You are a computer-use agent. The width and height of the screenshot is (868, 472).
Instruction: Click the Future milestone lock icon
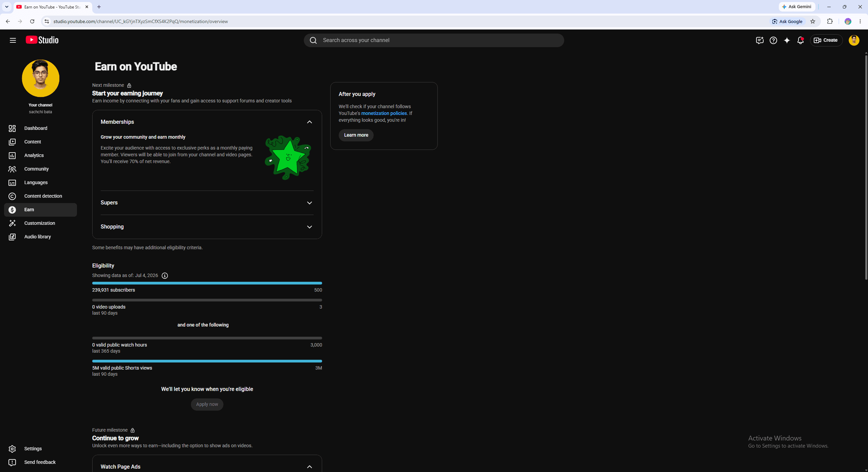[133, 430]
